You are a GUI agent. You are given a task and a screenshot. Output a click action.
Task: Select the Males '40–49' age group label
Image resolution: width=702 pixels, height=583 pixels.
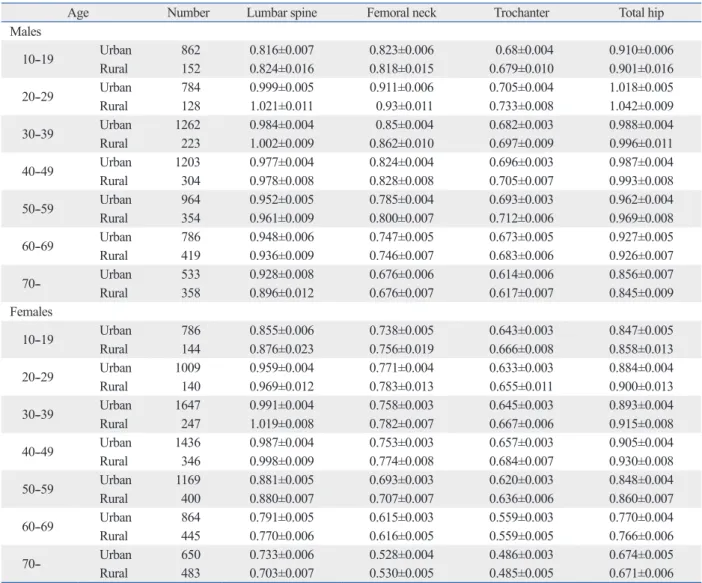point(38,171)
